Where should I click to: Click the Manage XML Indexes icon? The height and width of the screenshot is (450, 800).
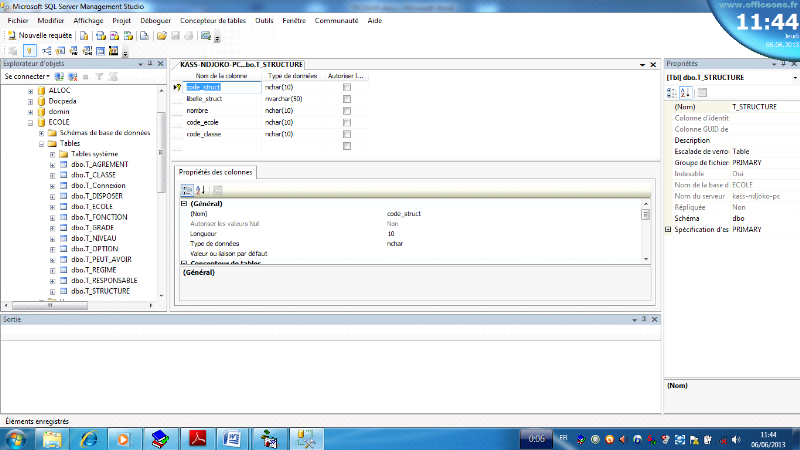(87, 51)
